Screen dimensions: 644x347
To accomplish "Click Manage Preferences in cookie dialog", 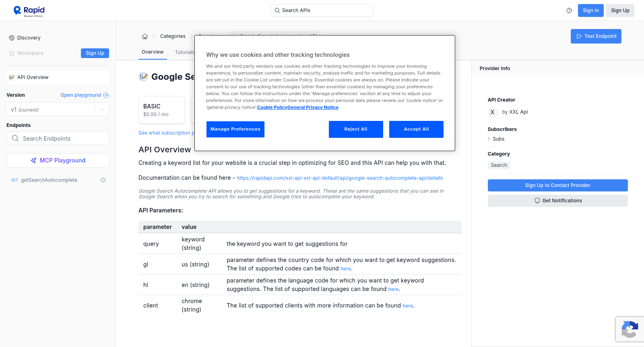I will [235, 129].
